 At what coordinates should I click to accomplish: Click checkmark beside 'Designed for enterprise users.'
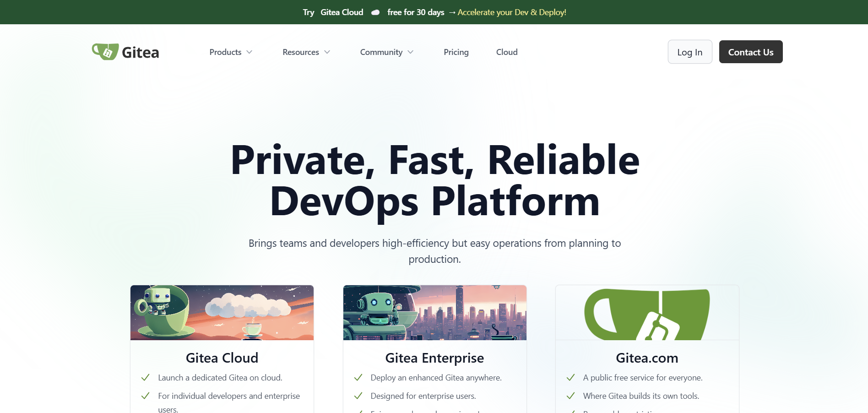(x=358, y=396)
